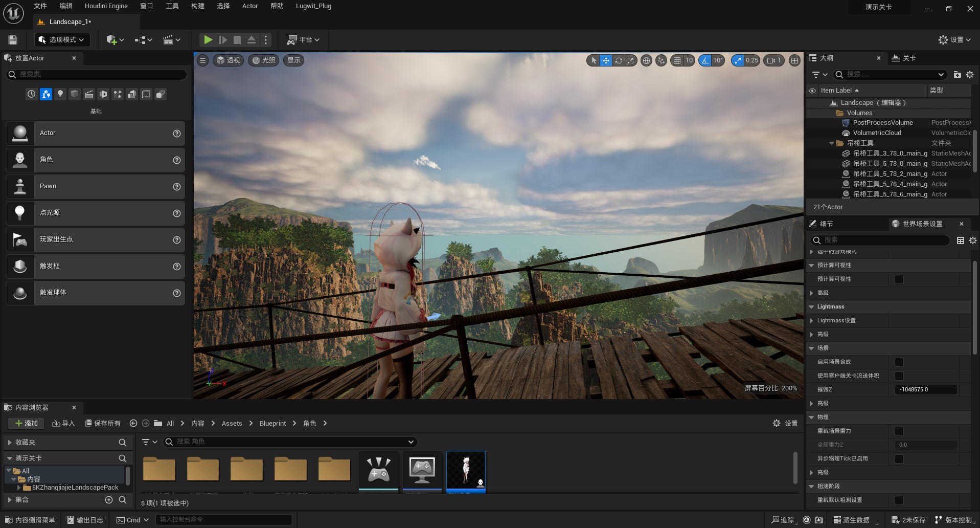Activate the translate move gizmo tool
Image resolution: width=980 pixels, height=528 pixels.
pos(606,60)
